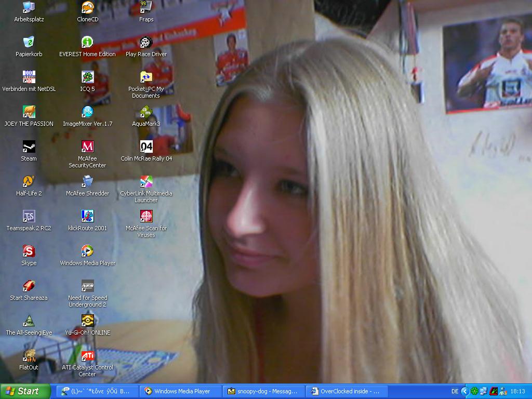Launch McAfee SecurityCenter shortcut

click(x=87, y=147)
